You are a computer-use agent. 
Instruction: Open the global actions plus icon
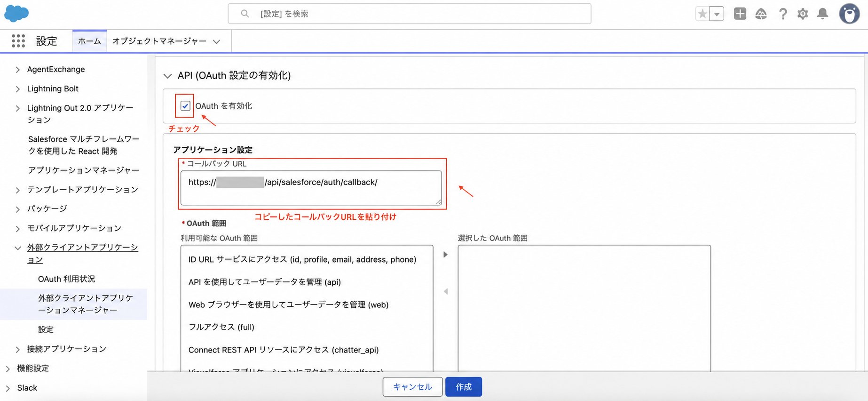(x=740, y=14)
